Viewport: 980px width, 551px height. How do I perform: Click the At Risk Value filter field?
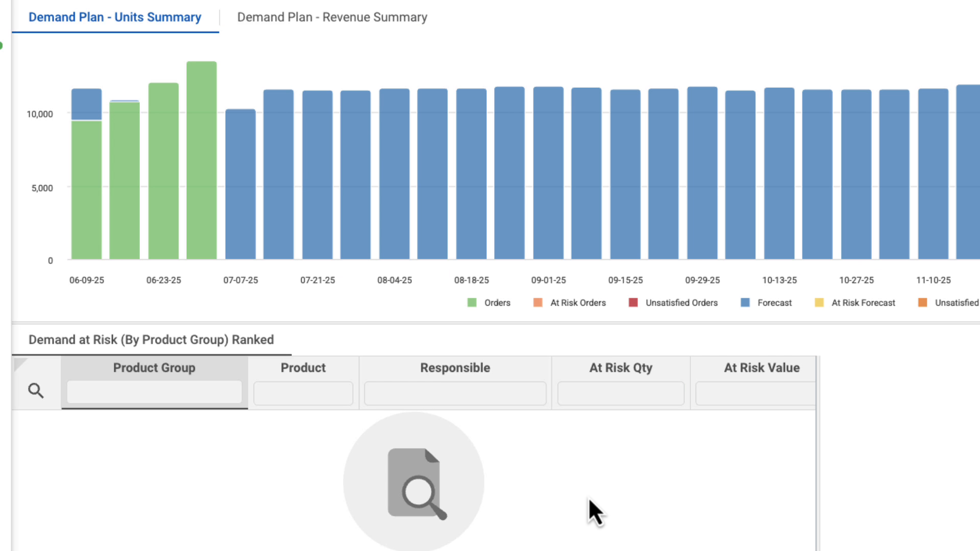click(x=755, y=393)
